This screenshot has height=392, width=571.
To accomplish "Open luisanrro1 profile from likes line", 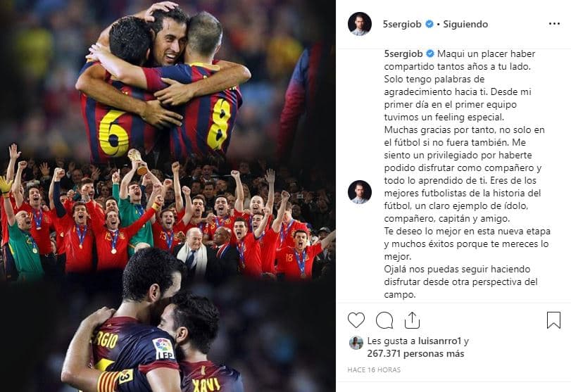I will click(439, 341).
